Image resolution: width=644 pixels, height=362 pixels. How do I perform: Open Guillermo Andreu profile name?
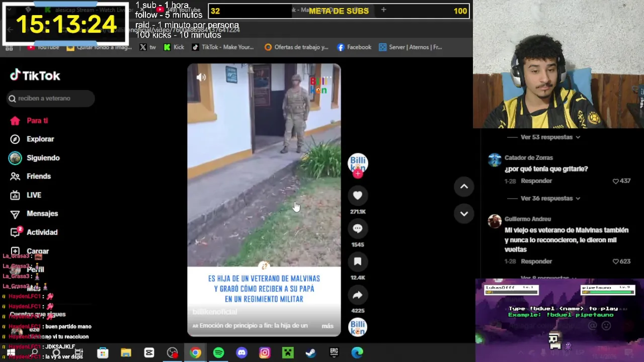click(x=528, y=219)
